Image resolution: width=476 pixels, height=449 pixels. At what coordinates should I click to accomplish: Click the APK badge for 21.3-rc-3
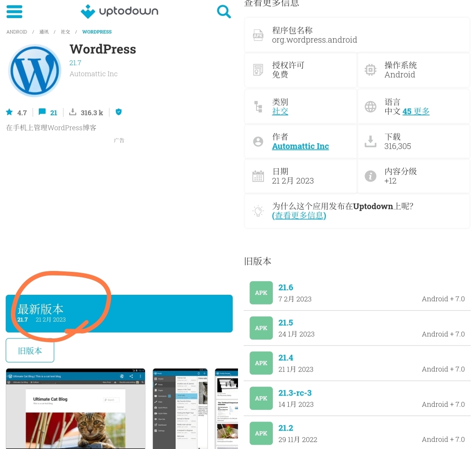261,398
